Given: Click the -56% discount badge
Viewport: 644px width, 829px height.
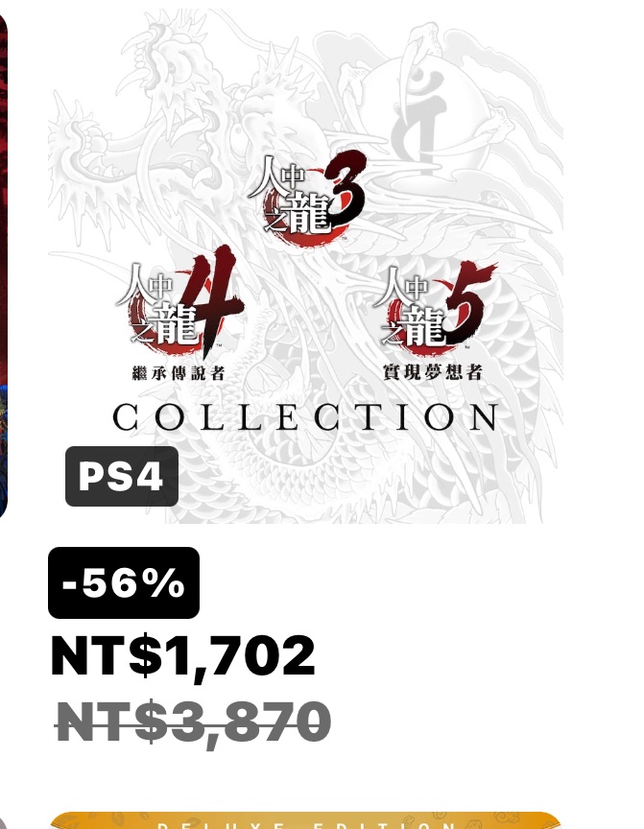Looking at the screenshot, I should pyautogui.click(x=124, y=583).
